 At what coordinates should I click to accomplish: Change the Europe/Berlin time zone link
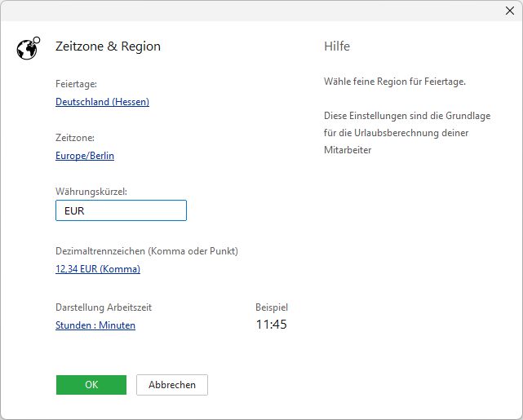coord(85,156)
